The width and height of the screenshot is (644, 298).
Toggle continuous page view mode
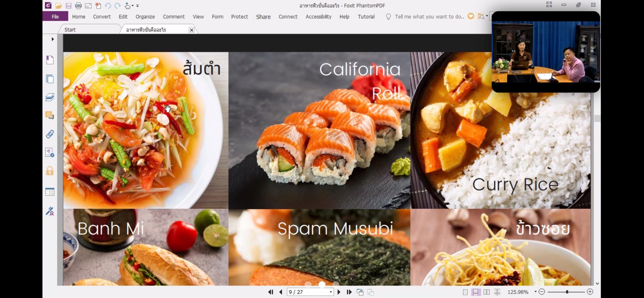(476, 292)
